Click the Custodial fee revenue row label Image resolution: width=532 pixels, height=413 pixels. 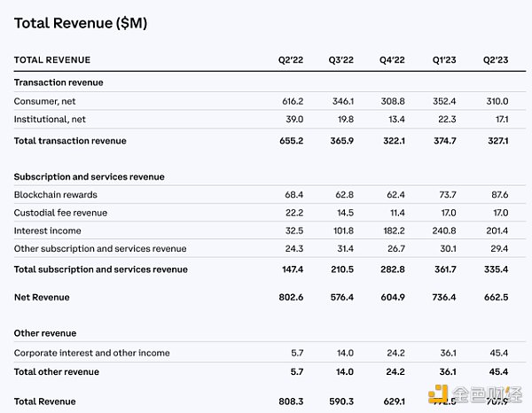click(62, 213)
